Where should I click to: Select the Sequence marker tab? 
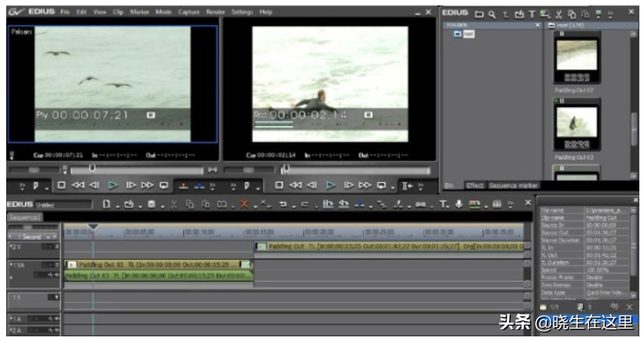coord(514,185)
